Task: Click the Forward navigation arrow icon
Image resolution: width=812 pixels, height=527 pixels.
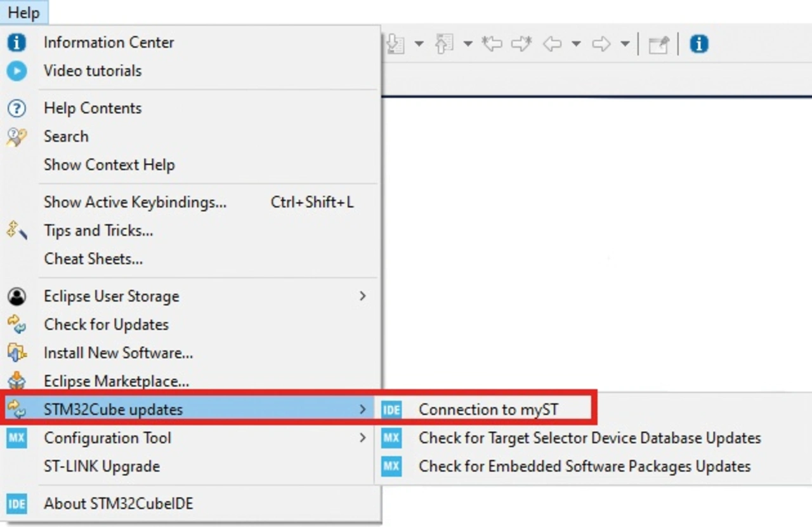Action: 601,44
